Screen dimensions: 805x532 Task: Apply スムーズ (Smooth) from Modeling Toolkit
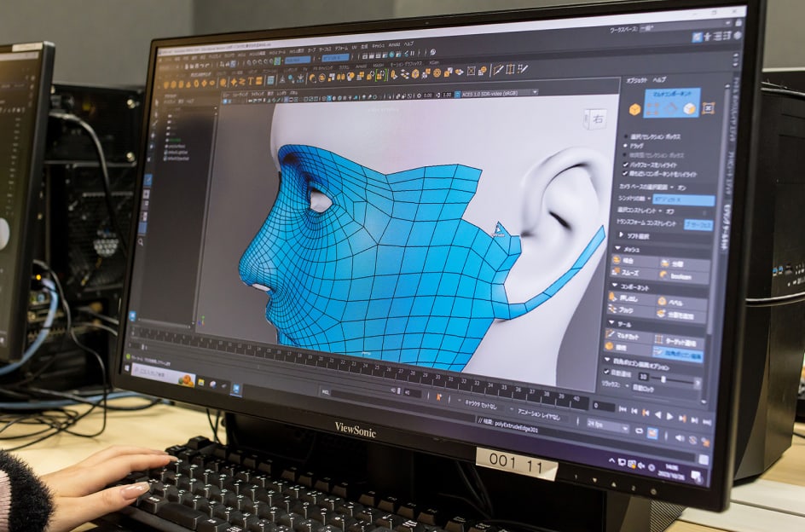pos(633,273)
